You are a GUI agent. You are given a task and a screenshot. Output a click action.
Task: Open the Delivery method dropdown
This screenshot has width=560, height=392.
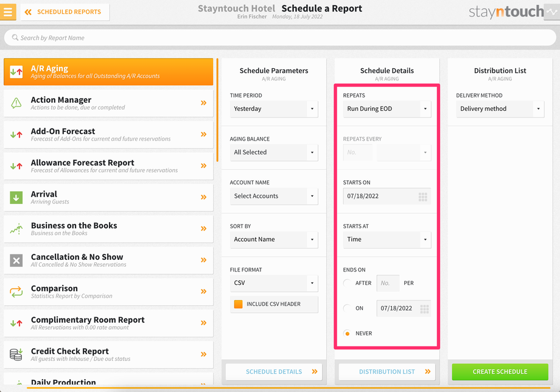coord(500,109)
